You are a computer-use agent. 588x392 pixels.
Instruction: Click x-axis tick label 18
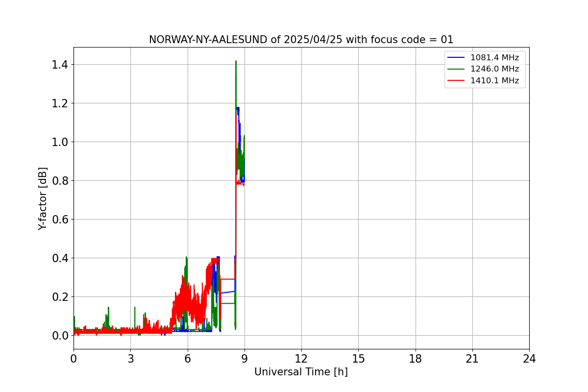coord(415,359)
